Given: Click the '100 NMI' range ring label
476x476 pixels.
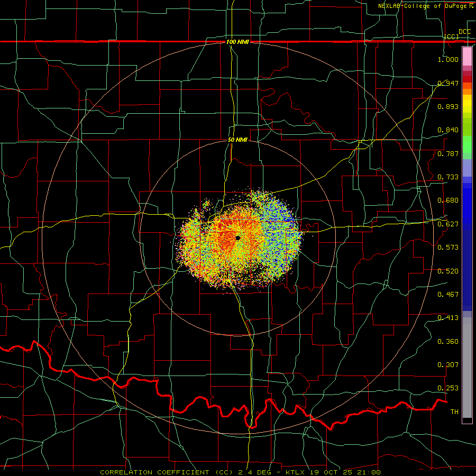Looking at the screenshot, I should 237,42.
